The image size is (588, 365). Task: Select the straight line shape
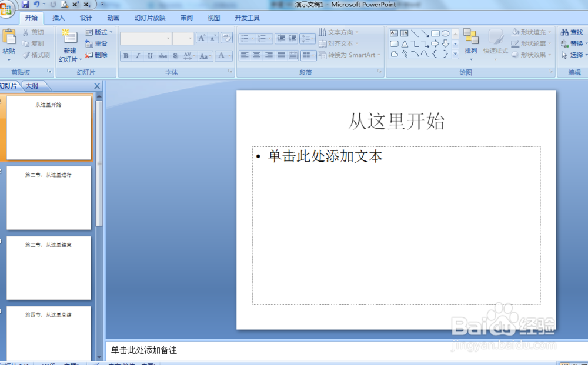click(x=415, y=33)
